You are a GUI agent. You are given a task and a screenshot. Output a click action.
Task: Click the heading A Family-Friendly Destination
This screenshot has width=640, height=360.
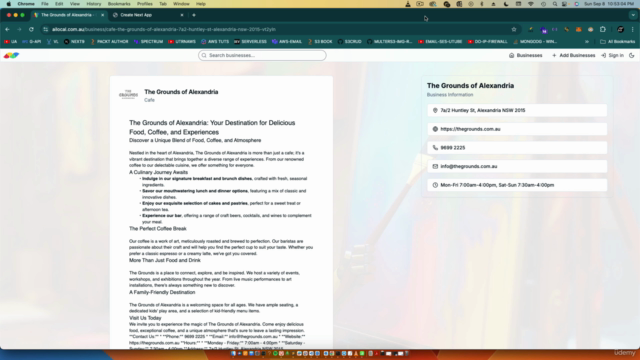click(162, 292)
